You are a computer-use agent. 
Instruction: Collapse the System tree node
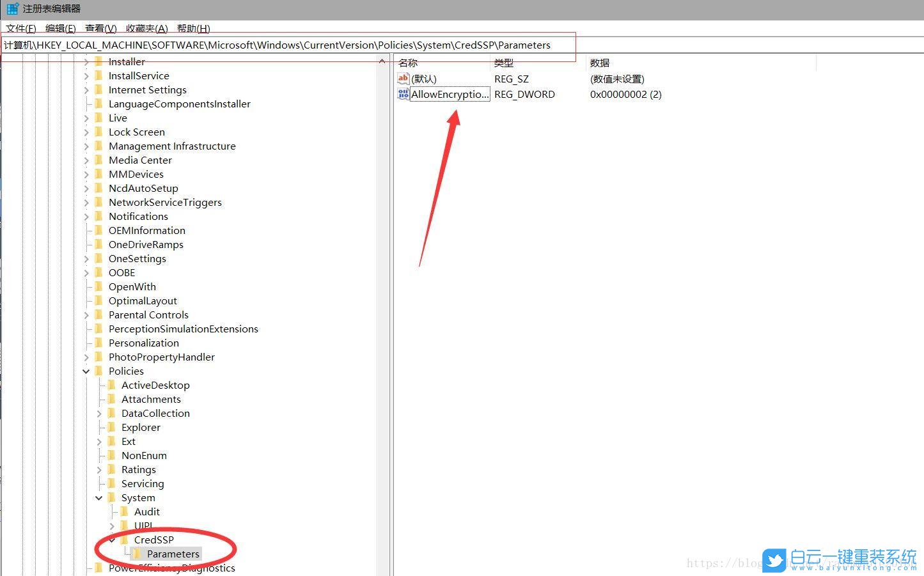point(99,497)
